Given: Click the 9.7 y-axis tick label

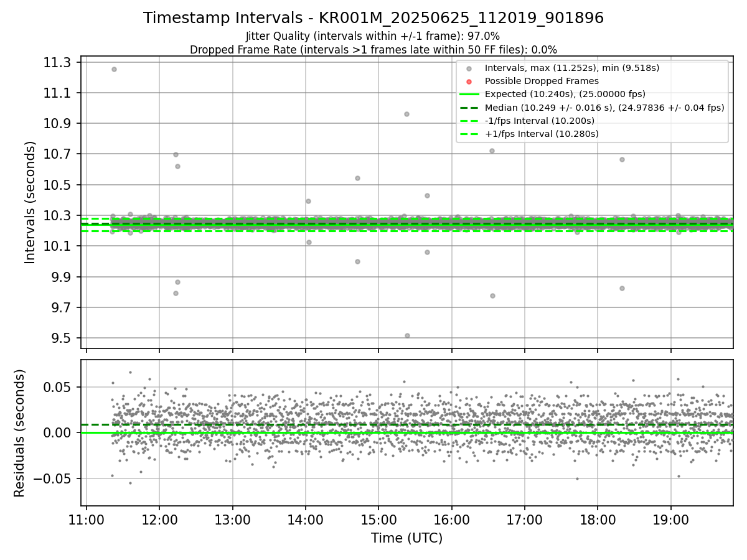Looking at the screenshot, I should tap(60, 307).
